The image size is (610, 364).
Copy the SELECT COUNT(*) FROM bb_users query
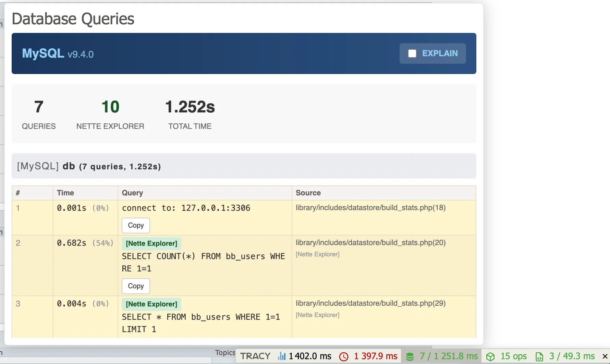pyautogui.click(x=136, y=286)
